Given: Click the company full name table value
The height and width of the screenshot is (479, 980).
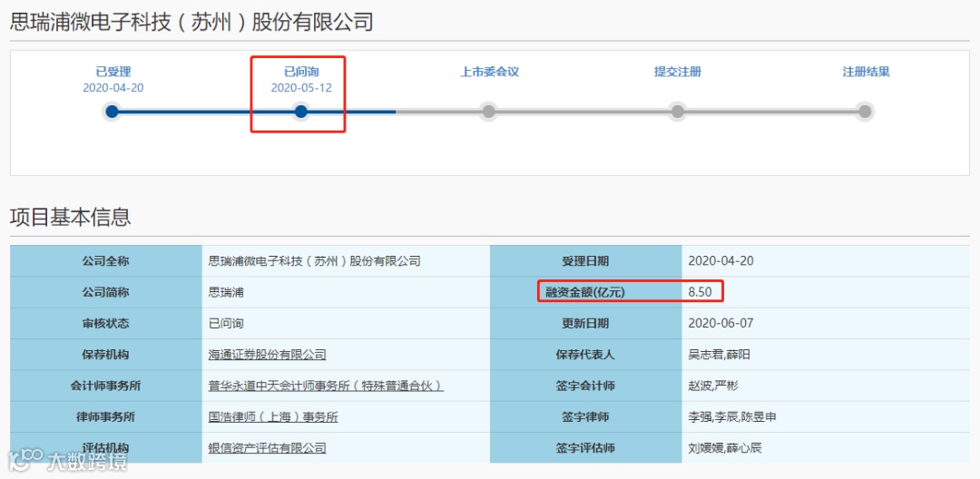Looking at the screenshot, I should pos(314,261).
